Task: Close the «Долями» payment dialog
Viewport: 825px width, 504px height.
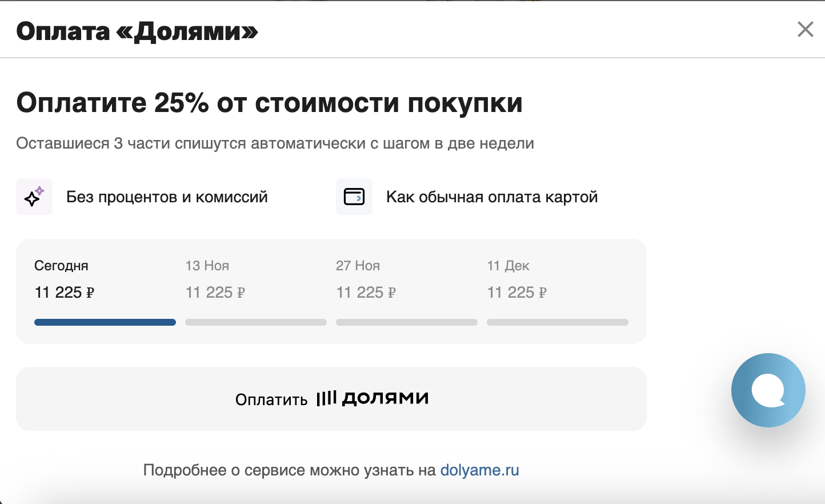Action: pos(805,29)
